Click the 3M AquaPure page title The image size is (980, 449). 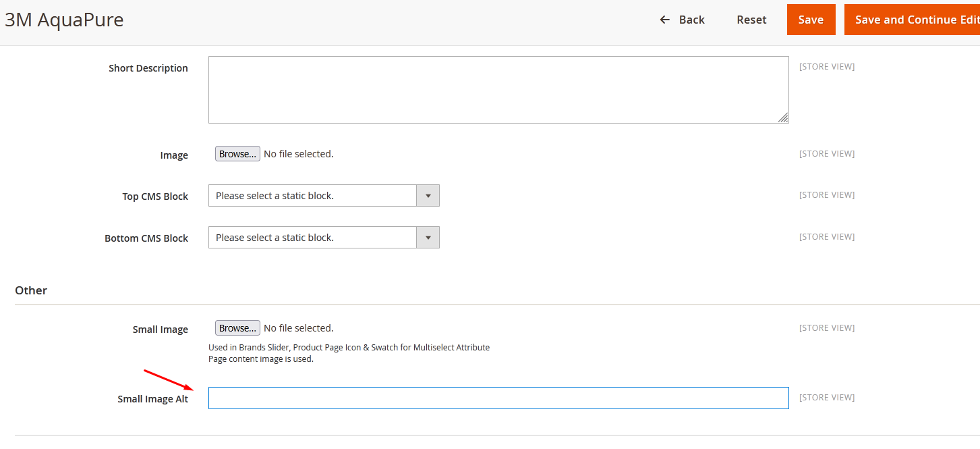point(64,20)
